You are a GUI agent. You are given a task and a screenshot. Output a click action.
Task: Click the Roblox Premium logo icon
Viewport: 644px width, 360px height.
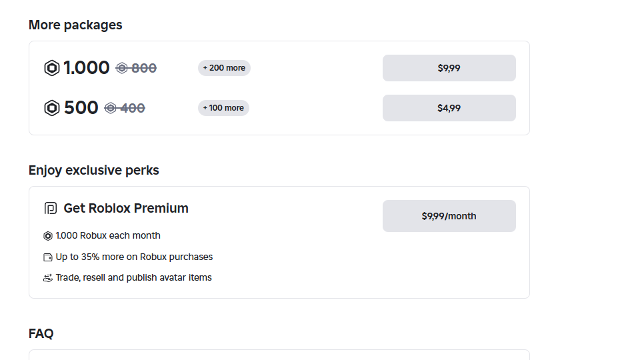[x=51, y=208]
